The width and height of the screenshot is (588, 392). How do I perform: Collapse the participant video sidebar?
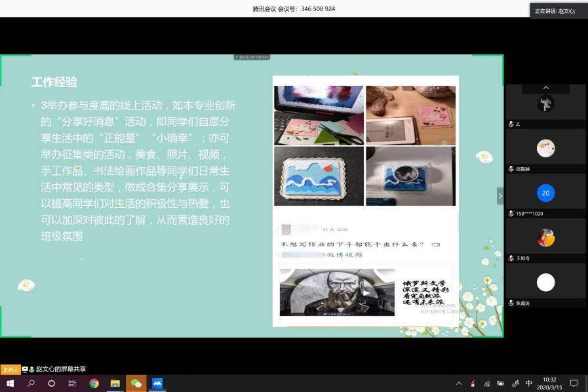pos(500,195)
